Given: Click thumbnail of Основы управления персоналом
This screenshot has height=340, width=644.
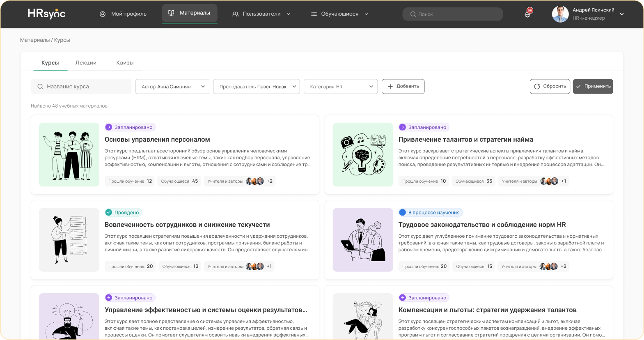Looking at the screenshot, I should (x=69, y=155).
